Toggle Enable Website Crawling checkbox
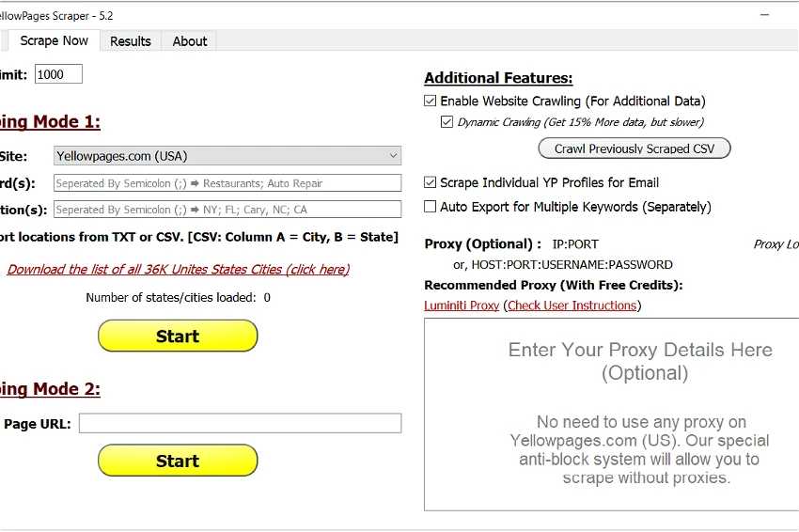 pos(431,101)
